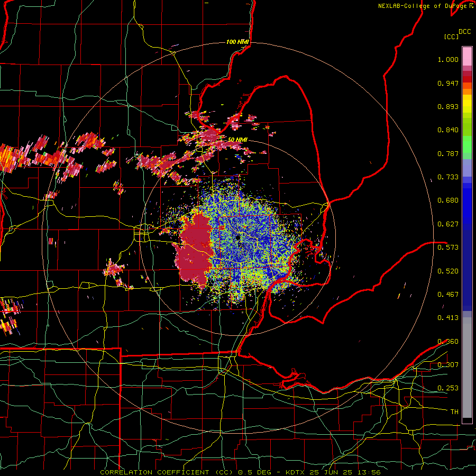This screenshot has height=476, width=476.
Task: Click the DCC product label above color bar
Action: pyautogui.click(x=464, y=31)
